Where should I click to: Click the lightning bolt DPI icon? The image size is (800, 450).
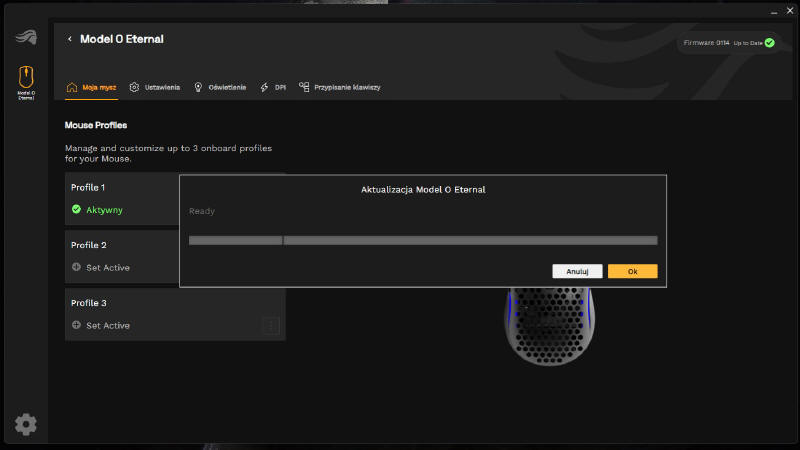pos(264,87)
